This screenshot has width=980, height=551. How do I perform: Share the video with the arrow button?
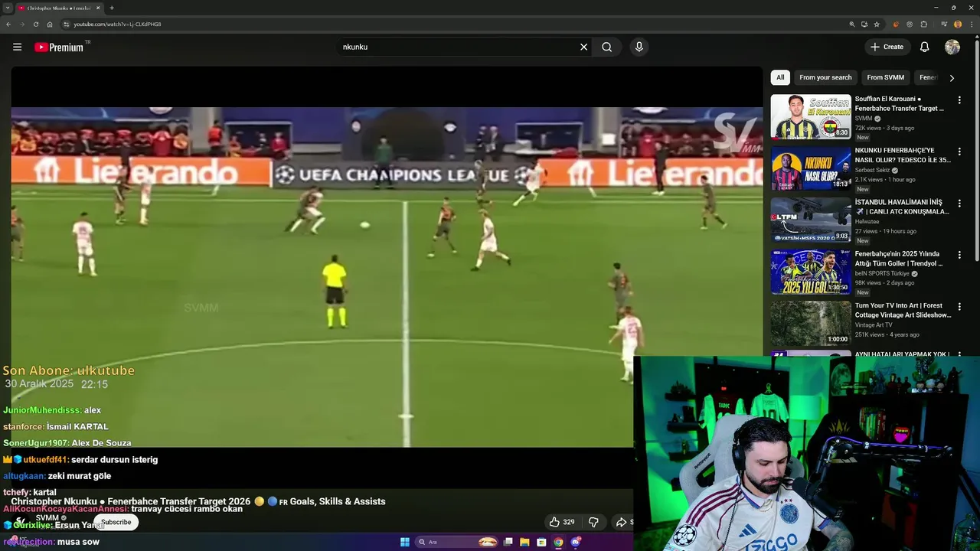tap(622, 522)
